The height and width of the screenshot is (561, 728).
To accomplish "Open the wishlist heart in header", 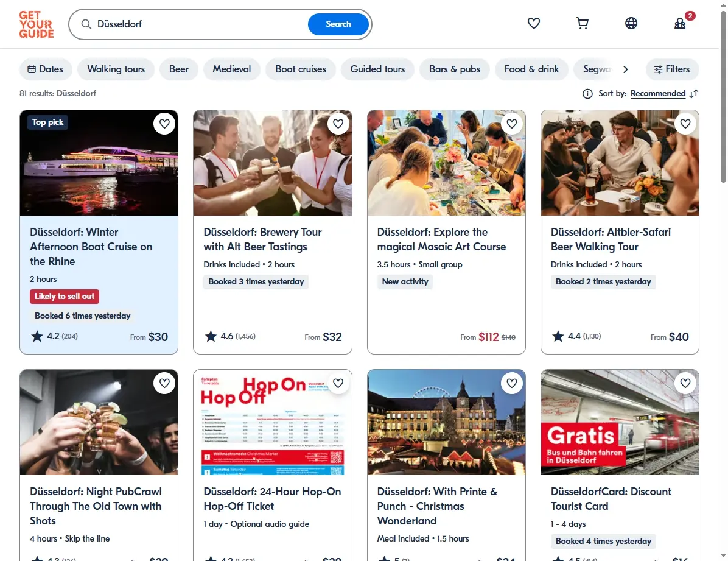I will tap(533, 23).
